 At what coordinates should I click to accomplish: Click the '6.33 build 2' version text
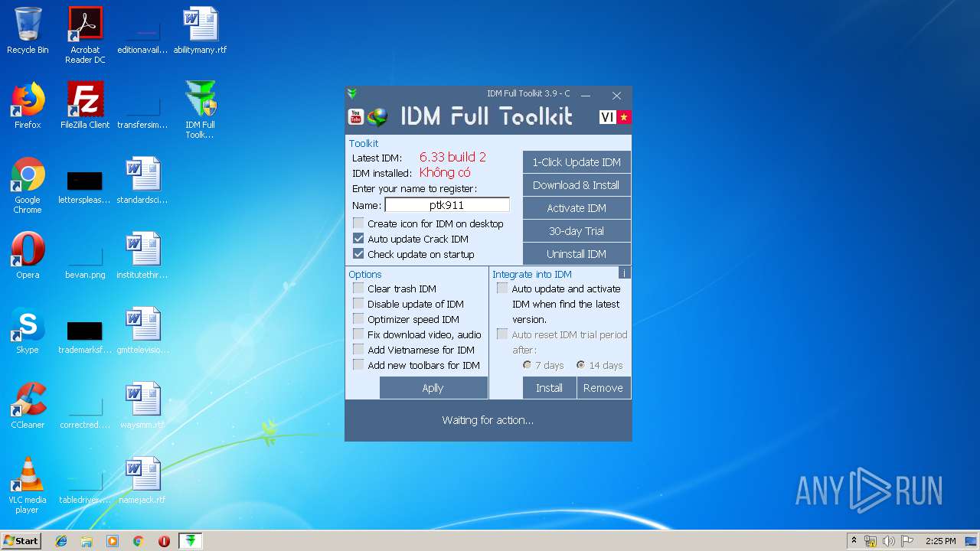(x=452, y=157)
